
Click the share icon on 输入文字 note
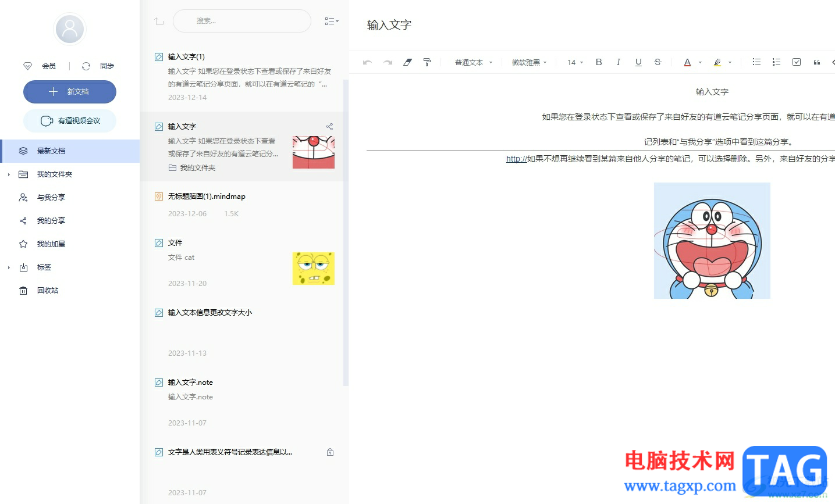329,127
